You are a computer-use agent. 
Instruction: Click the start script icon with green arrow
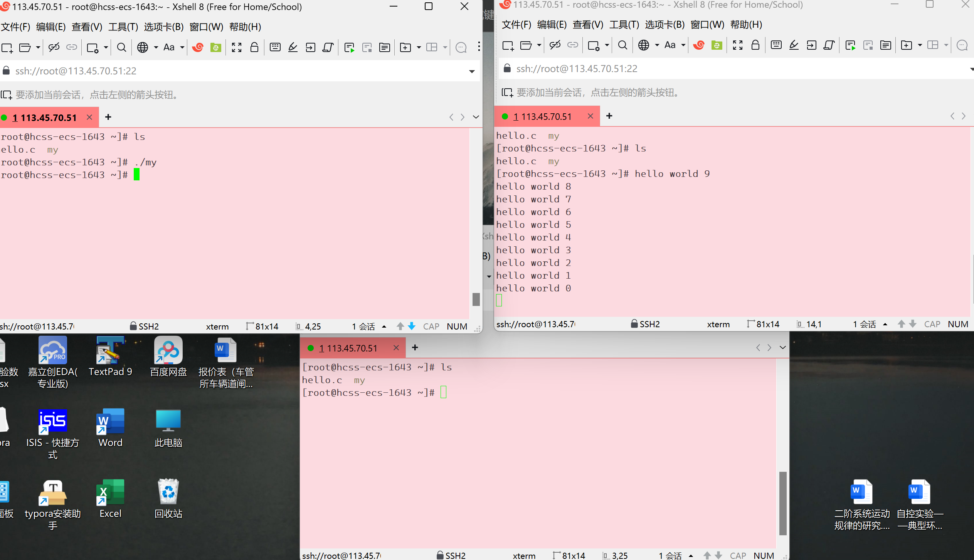(x=349, y=47)
